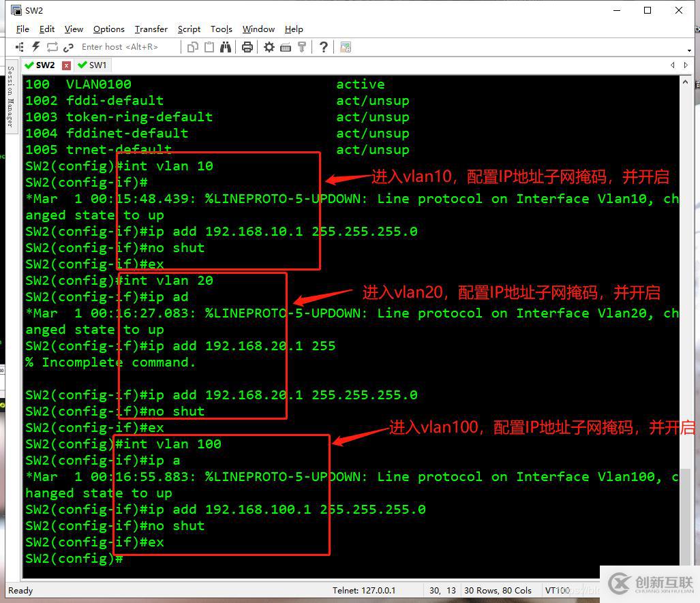This screenshot has width=700, height=603.
Task: Click the SecureFX toolbar icon
Action: (346, 47)
